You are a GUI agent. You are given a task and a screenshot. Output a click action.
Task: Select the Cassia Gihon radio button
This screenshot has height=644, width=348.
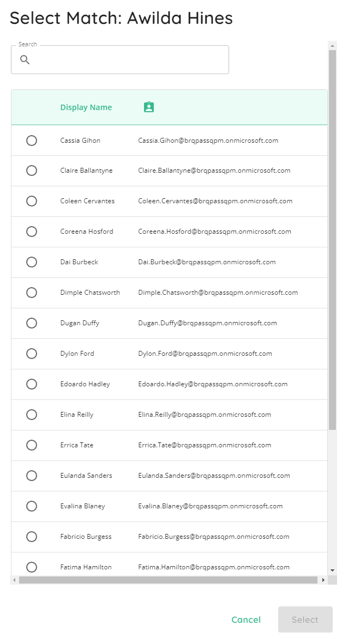click(32, 141)
